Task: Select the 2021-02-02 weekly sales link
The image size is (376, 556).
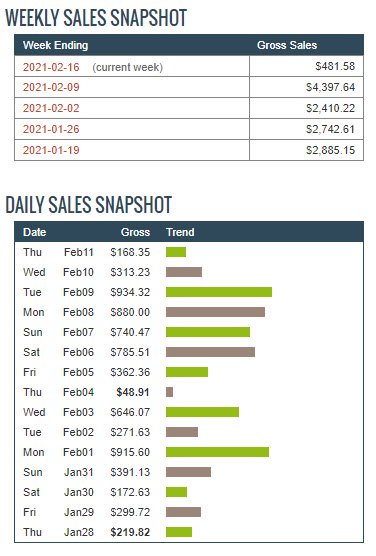Action: pyautogui.click(x=51, y=108)
